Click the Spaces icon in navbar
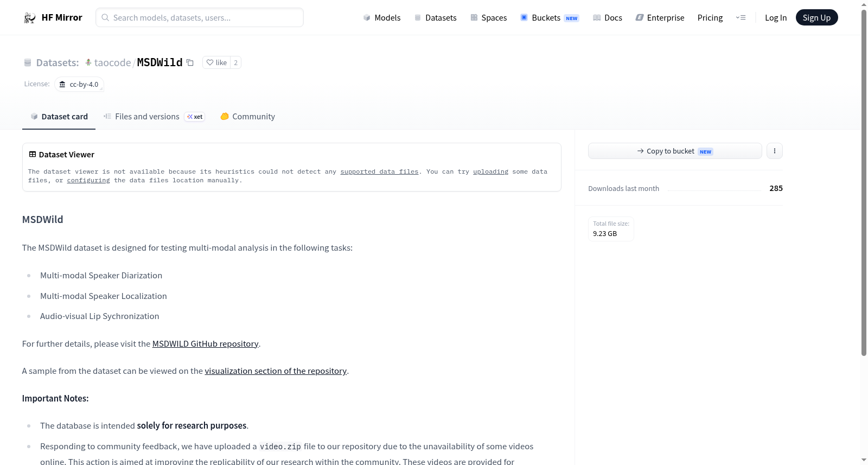The height and width of the screenshot is (465, 868). (474, 17)
